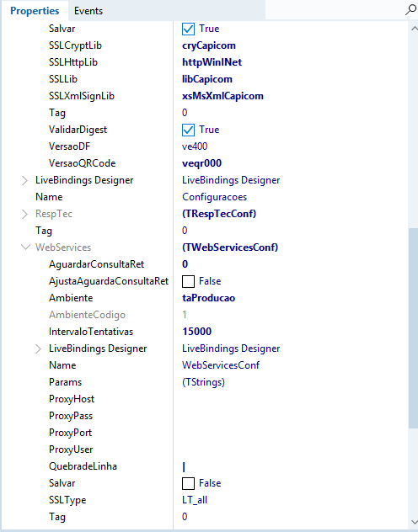Click the search magnifier icon
This screenshot has height=532, width=418.
(x=411, y=10)
